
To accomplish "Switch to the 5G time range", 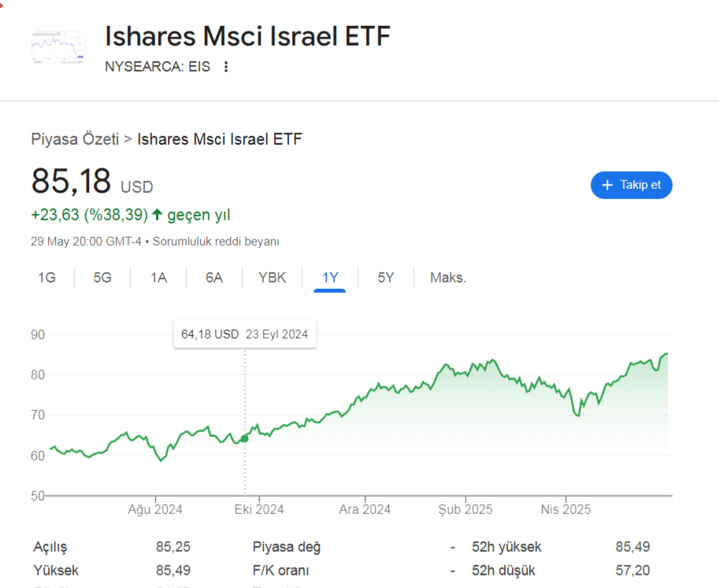I will click(102, 278).
